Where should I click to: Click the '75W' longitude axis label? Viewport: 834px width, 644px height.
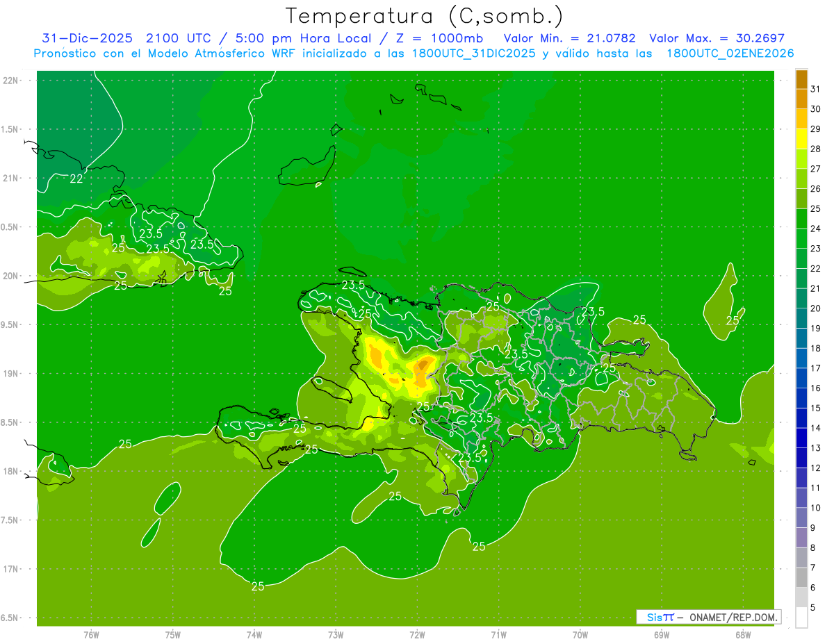[x=173, y=635]
